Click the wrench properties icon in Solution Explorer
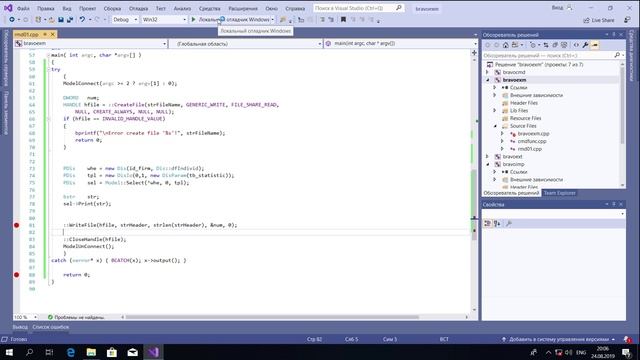Screen dimensions: 640x360 point(585,45)
